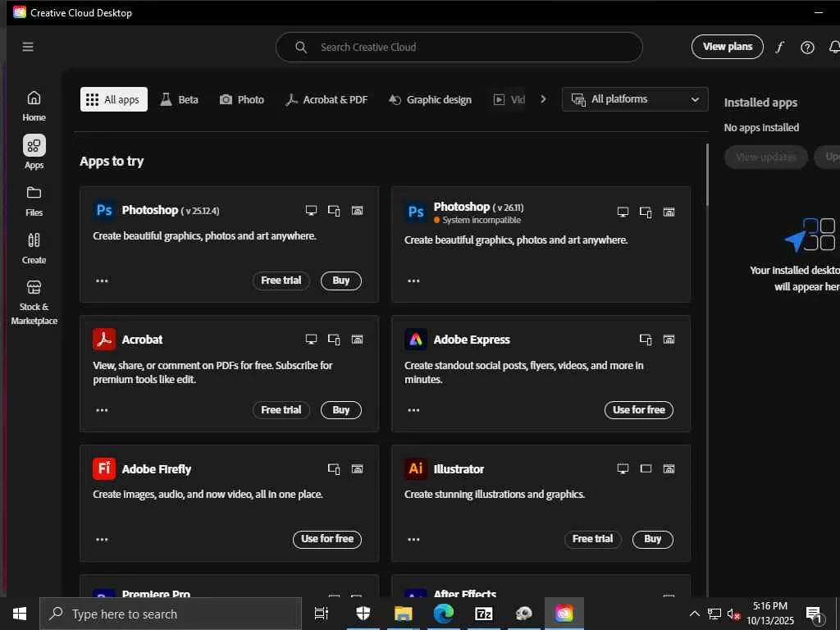Screen dimensions: 840x630
Task: Open the hamburger menu icon
Action: tap(28, 47)
